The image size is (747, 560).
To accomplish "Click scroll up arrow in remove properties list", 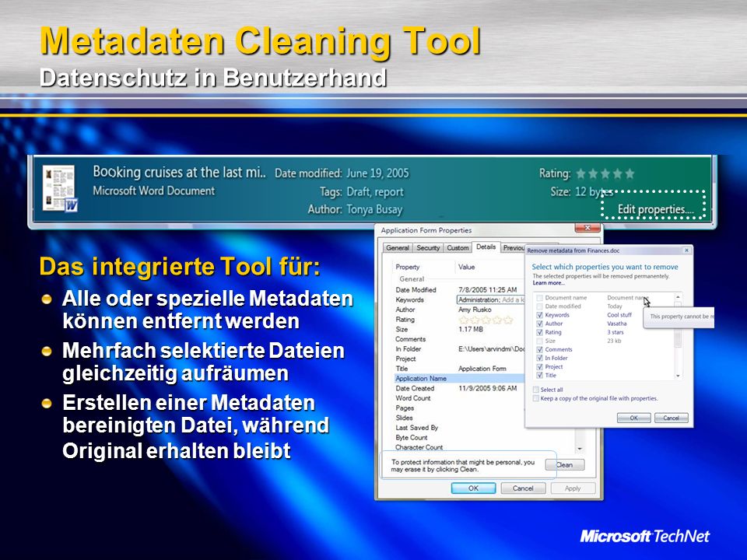I will 678,297.
